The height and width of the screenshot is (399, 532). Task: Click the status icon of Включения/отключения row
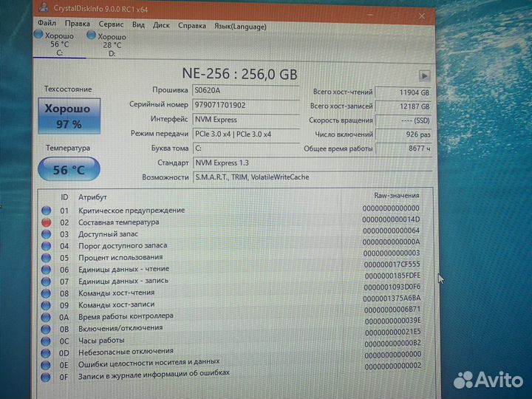coord(46,329)
